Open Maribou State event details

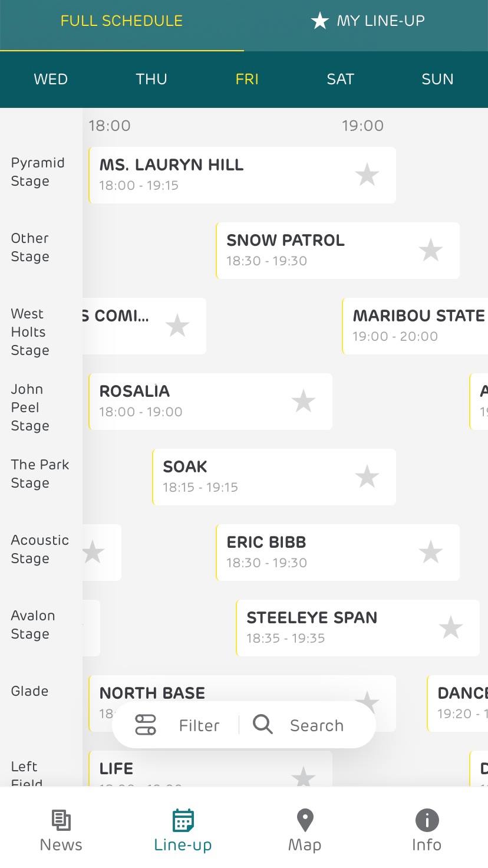click(416, 325)
